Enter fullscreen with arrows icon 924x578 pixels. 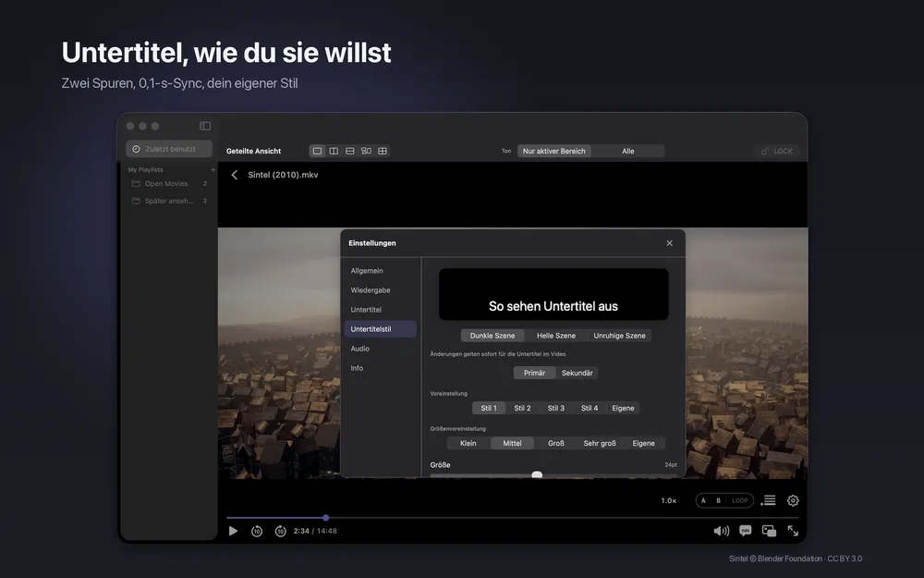[x=793, y=531]
